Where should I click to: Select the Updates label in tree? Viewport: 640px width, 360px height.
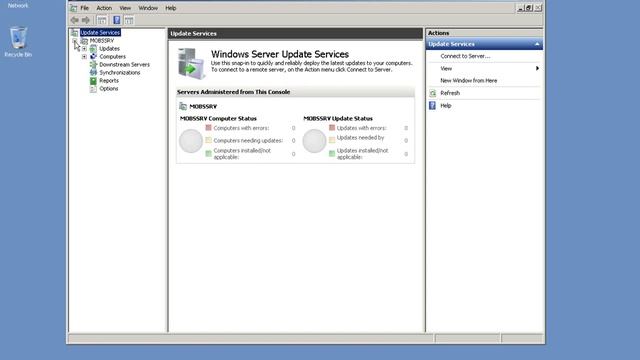pos(109,49)
